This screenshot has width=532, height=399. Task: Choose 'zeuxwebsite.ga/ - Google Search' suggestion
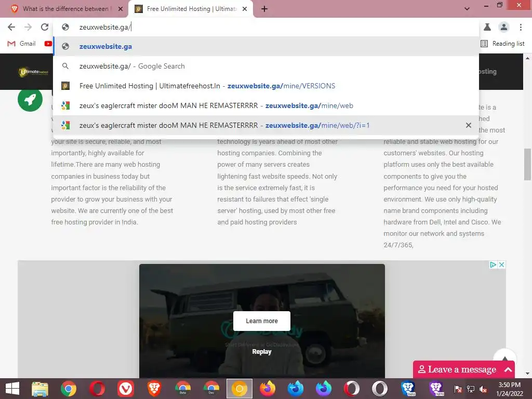click(x=266, y=66)
